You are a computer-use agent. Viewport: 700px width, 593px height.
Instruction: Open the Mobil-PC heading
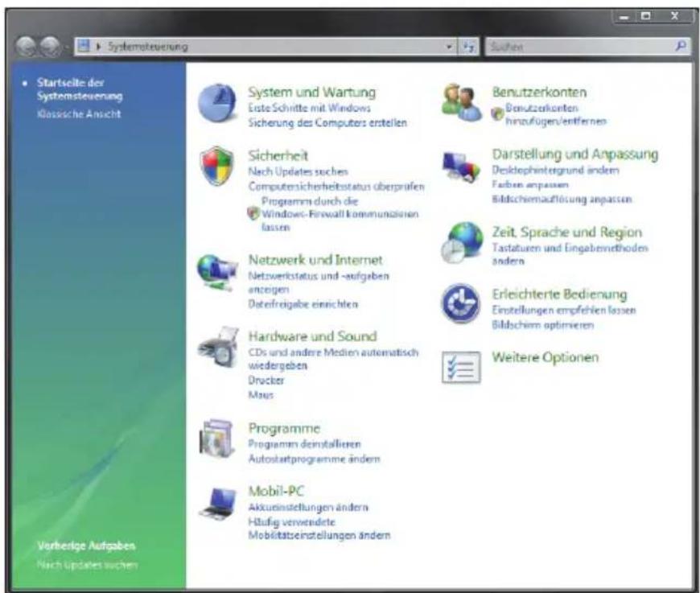(x=276, y=491)
